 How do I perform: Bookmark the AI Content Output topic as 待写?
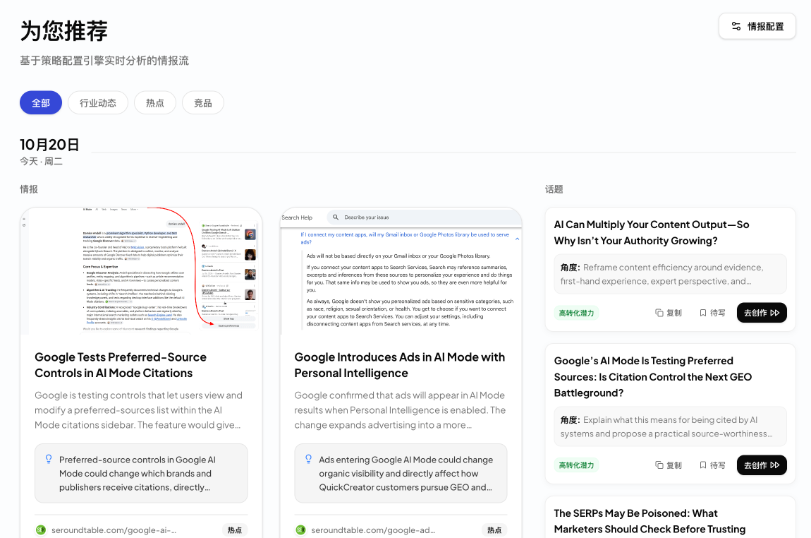coord(712,313)
